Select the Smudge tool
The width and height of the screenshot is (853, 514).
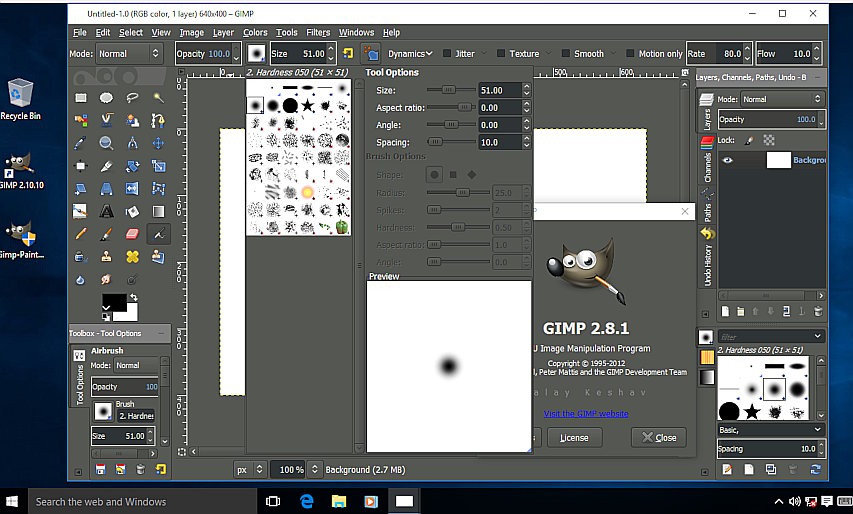[106, 280]
